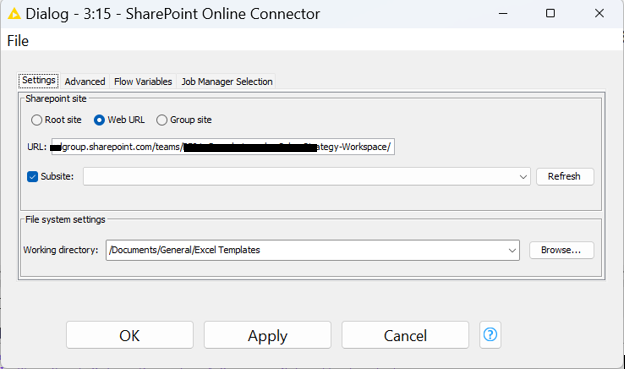The image size is (633, 370).
Task: Uncheck the Subsite checkbox
Action: [32, 177]
